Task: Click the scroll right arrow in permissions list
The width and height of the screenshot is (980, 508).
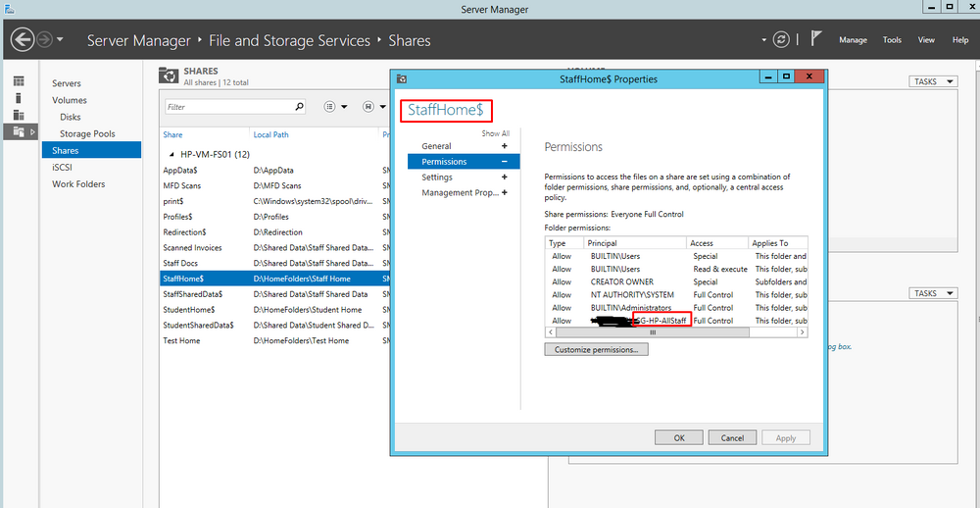Action: 803,332
